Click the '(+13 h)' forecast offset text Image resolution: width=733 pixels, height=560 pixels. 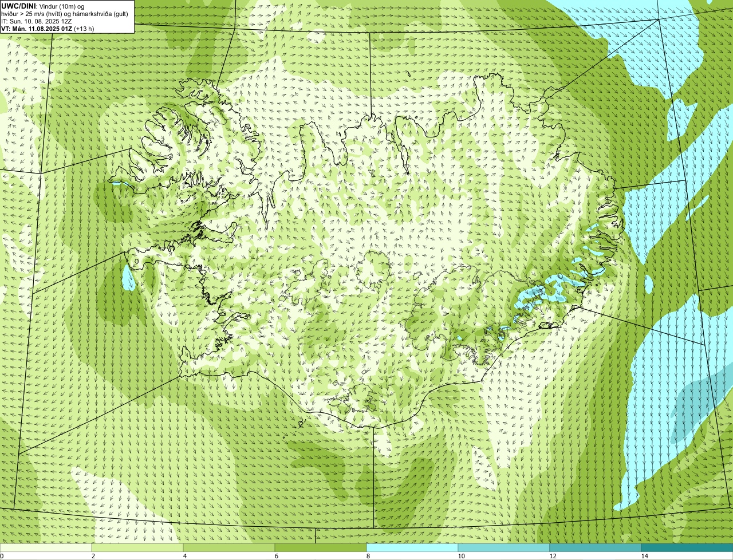84,29
